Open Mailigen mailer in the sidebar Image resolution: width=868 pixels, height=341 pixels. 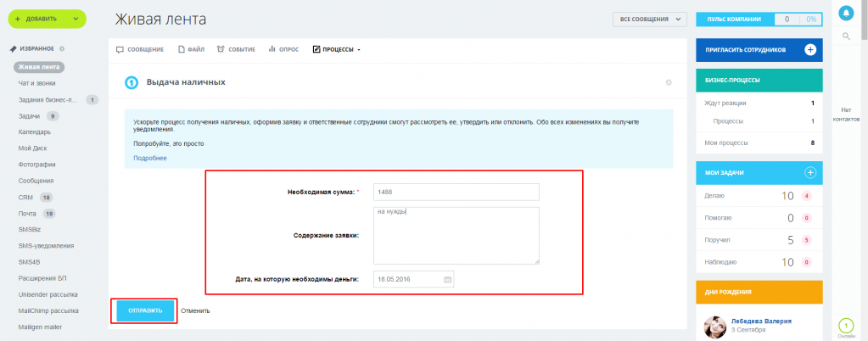tap(40, 327)
